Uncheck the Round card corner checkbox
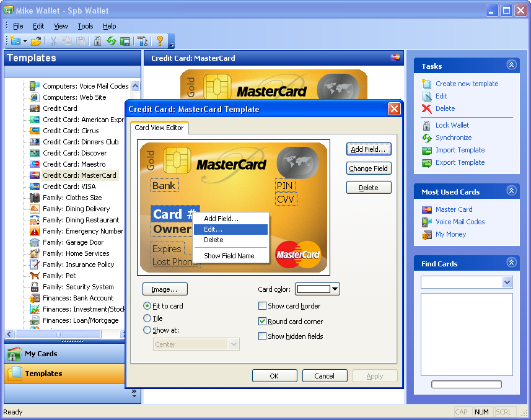The image size is (531, 420). [262, 321]
